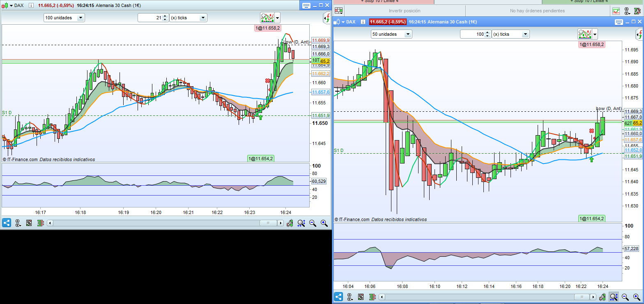Expand indicators dropdown arrow in right chart

tap(595, 34)
